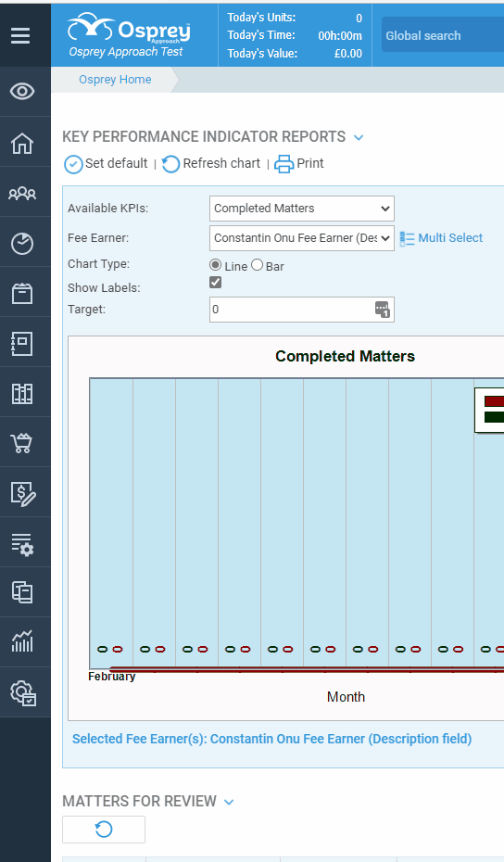Select the Line chart type radio button

(x=216, y=265)
